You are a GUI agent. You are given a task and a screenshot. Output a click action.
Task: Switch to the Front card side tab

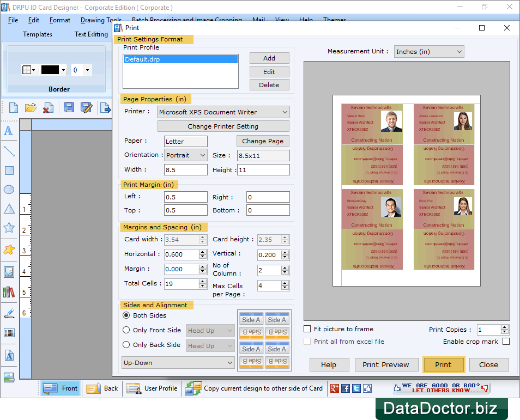61,388
